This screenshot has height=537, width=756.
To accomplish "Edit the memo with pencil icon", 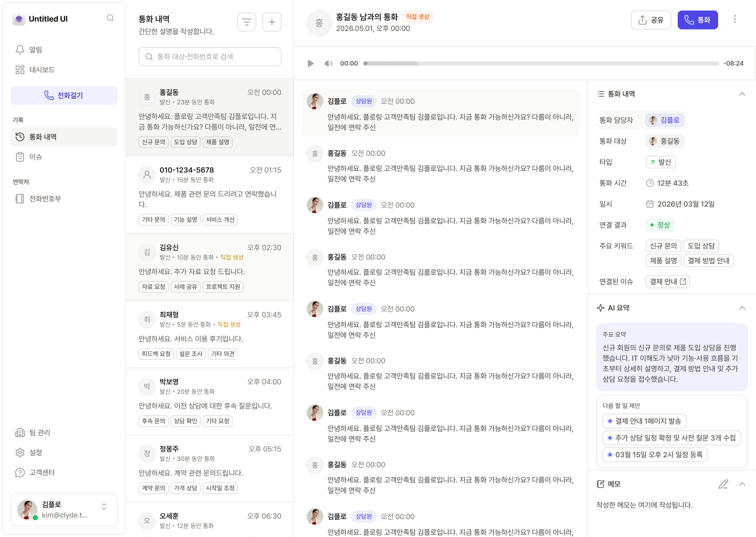I will click(x=723, y=484).
